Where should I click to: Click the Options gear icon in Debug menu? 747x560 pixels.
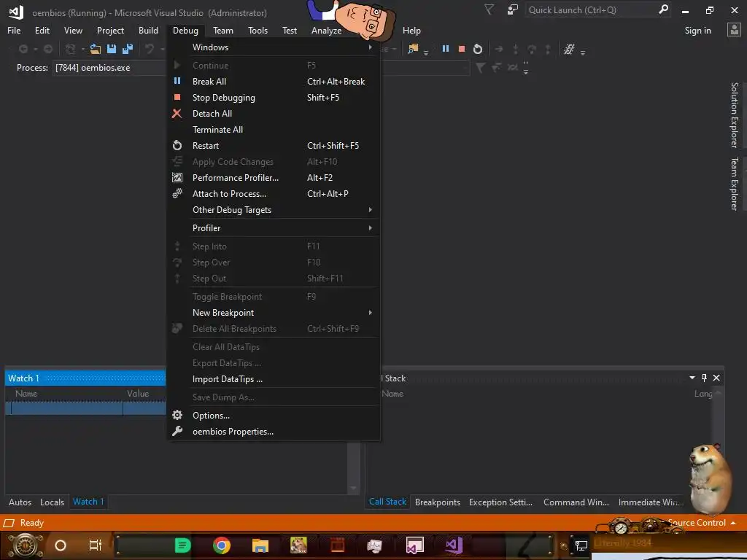[x=177, y=415]
